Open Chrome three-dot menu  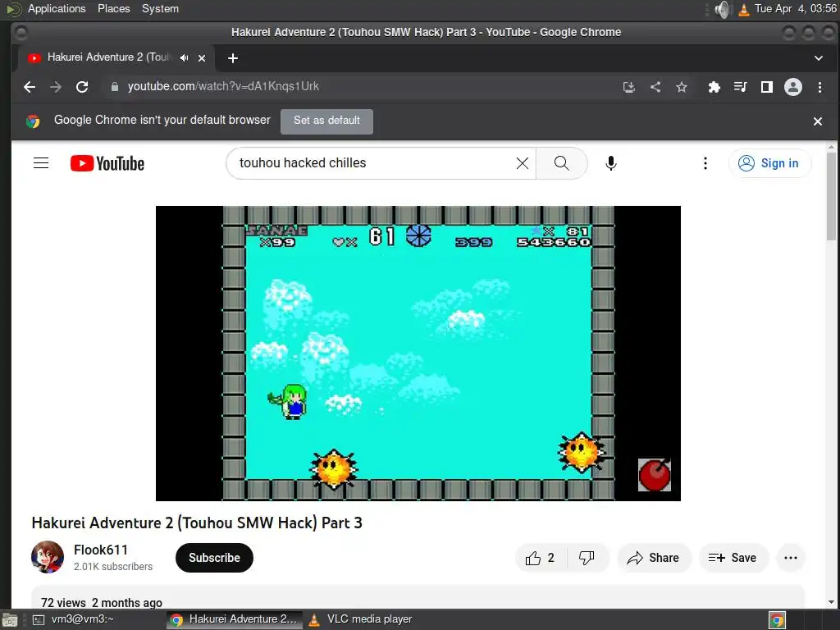pos(819,87)
